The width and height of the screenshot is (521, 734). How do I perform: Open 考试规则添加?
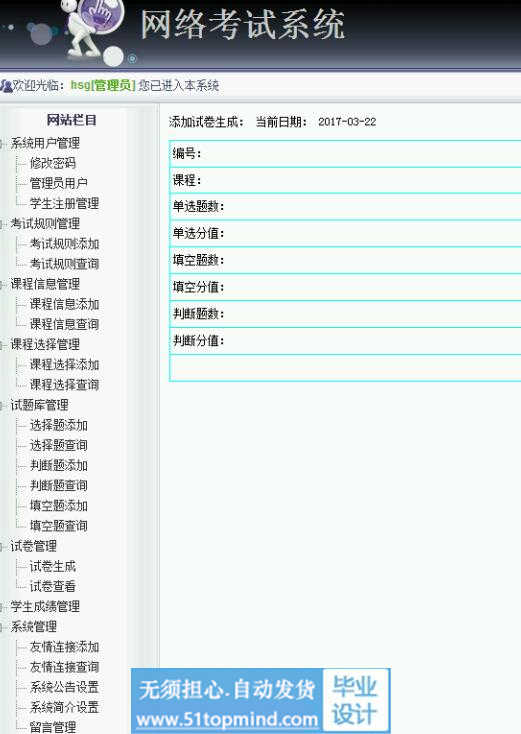(x=64, y=243)
